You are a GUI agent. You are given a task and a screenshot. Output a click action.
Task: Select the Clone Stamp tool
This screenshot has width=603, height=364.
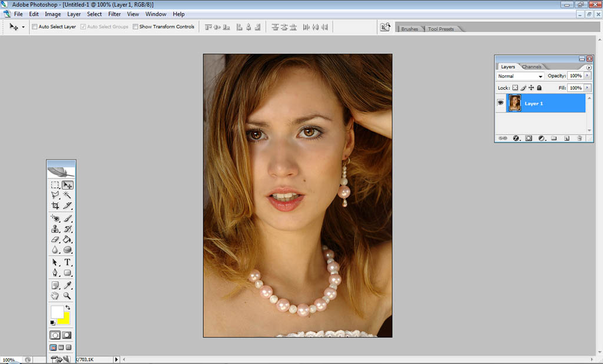pos(55,229)
